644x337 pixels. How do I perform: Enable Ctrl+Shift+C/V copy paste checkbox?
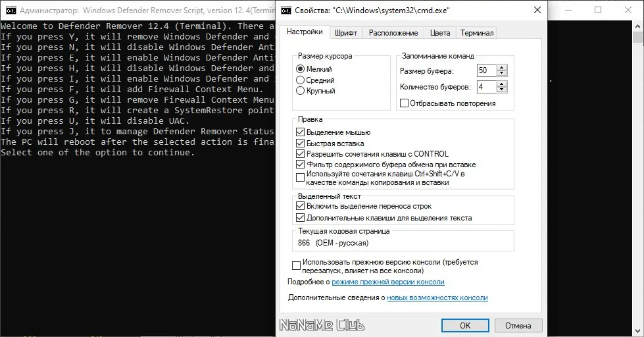[300, 178]
